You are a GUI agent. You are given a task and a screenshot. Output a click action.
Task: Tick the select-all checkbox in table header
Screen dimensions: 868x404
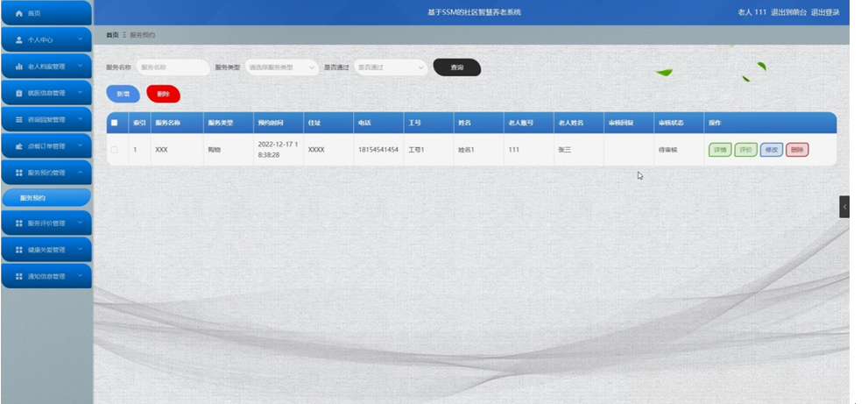point(115,123)
